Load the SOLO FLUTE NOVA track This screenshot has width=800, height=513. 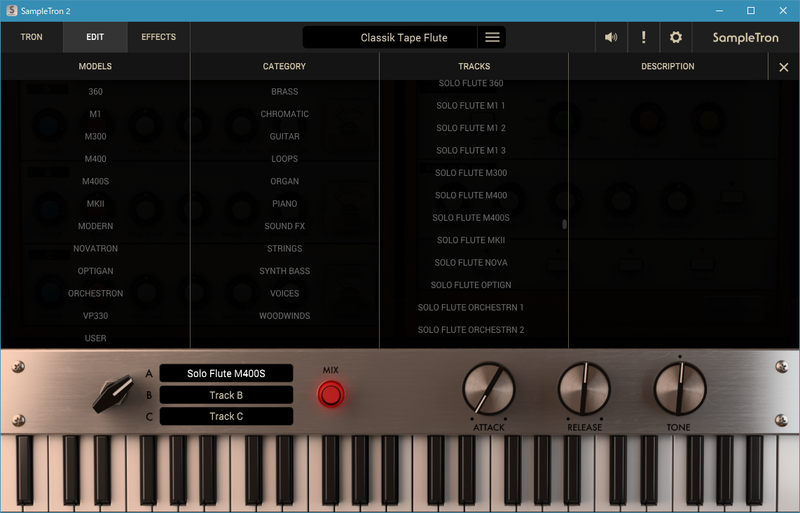[471, 263]
